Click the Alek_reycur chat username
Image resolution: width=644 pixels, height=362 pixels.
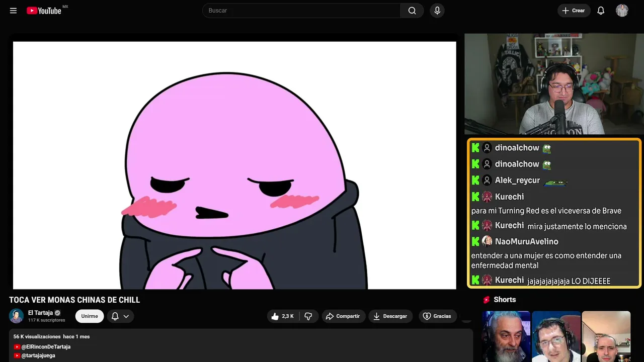(x=517, y=180)
